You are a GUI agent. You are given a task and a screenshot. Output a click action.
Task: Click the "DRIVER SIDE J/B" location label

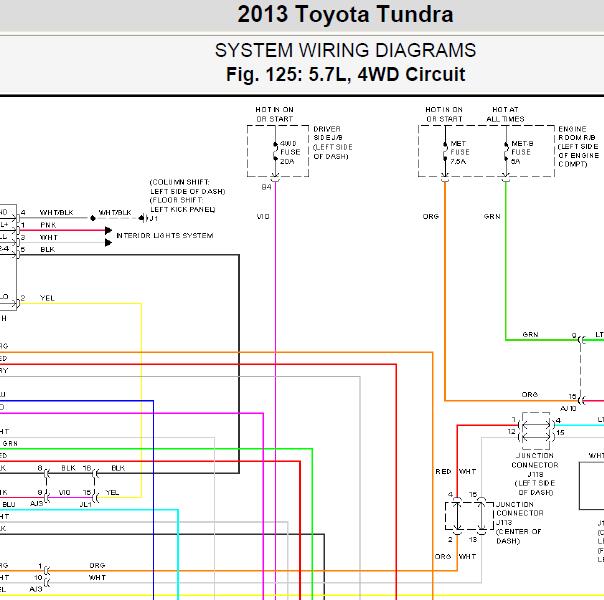(328, 133)
